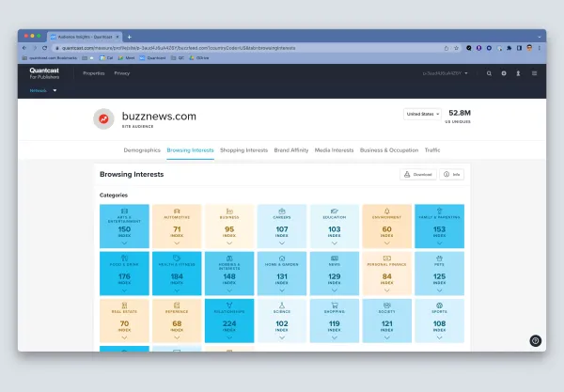The height and width of the screenshot is (392, 564).
Task: Expand the Science 102 index chevron
Action: click(282, 337)
